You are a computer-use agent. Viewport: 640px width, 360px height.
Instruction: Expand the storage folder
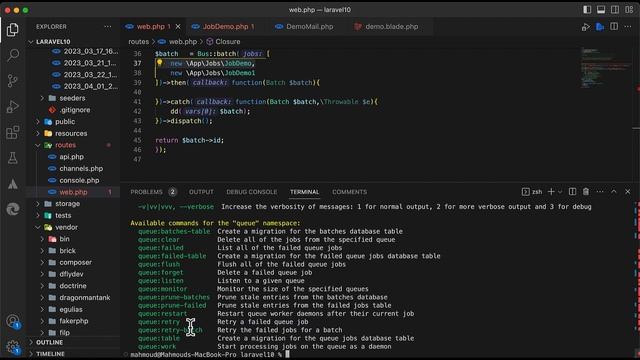(x=67, y=204)
